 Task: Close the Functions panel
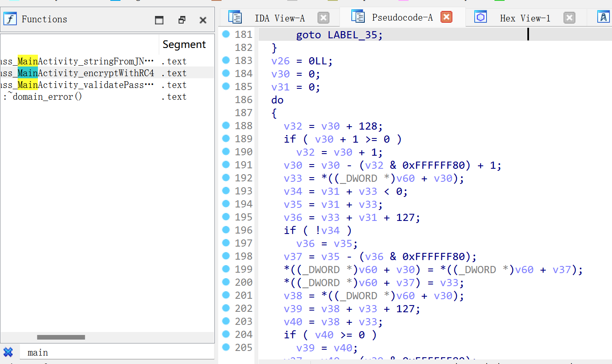(203, 20)
